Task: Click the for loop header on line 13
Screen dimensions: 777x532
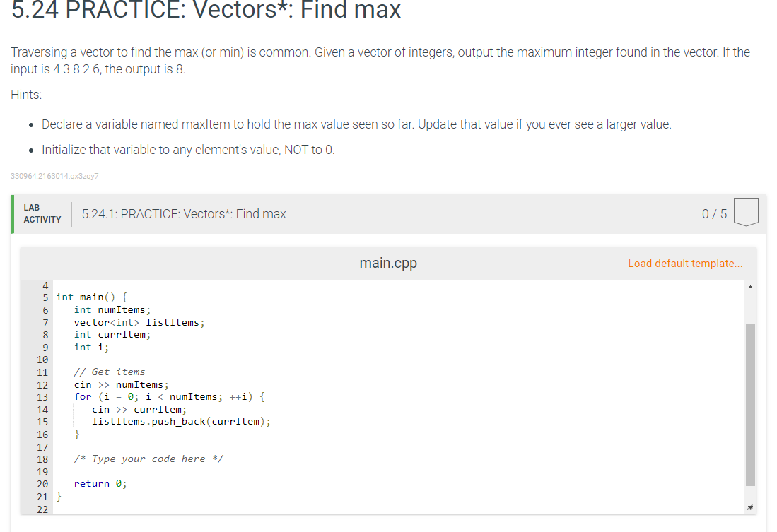Action: pos(170,397)
